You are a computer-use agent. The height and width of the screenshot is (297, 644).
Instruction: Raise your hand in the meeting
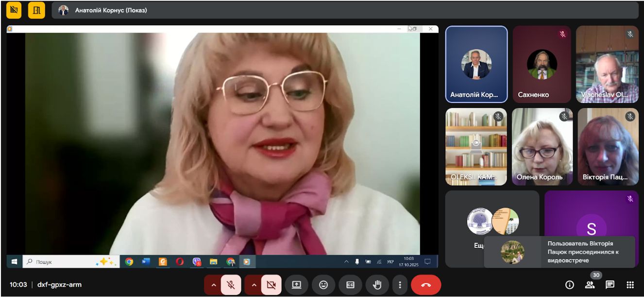(x=377, y=285)
